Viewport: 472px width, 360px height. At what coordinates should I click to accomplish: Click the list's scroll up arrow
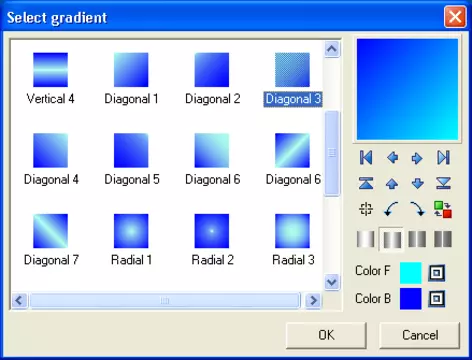332,49
